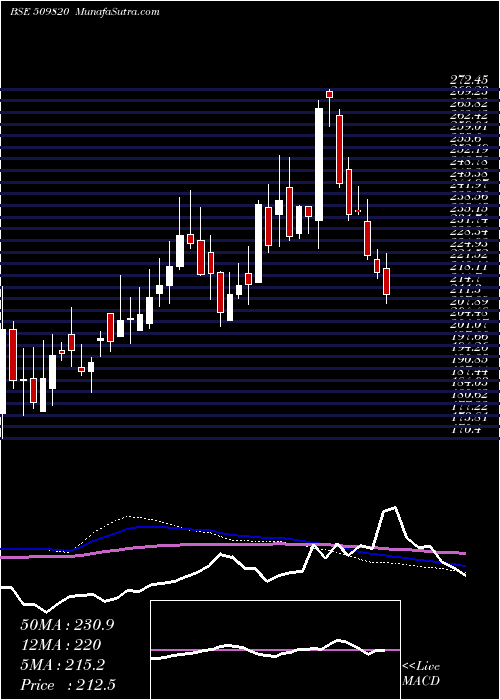Click the 50MA : 230.9 readout
500x700 pixels.
point(67,625)
